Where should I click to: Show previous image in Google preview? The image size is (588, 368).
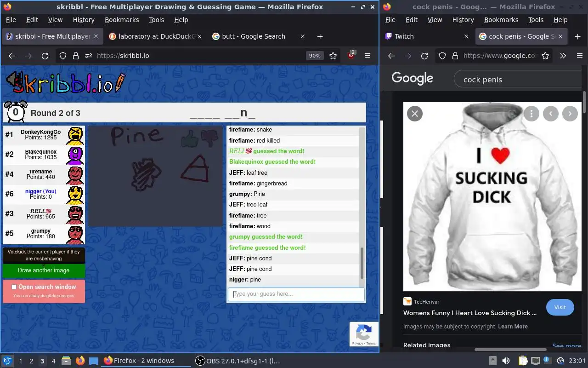click(551, 114)
